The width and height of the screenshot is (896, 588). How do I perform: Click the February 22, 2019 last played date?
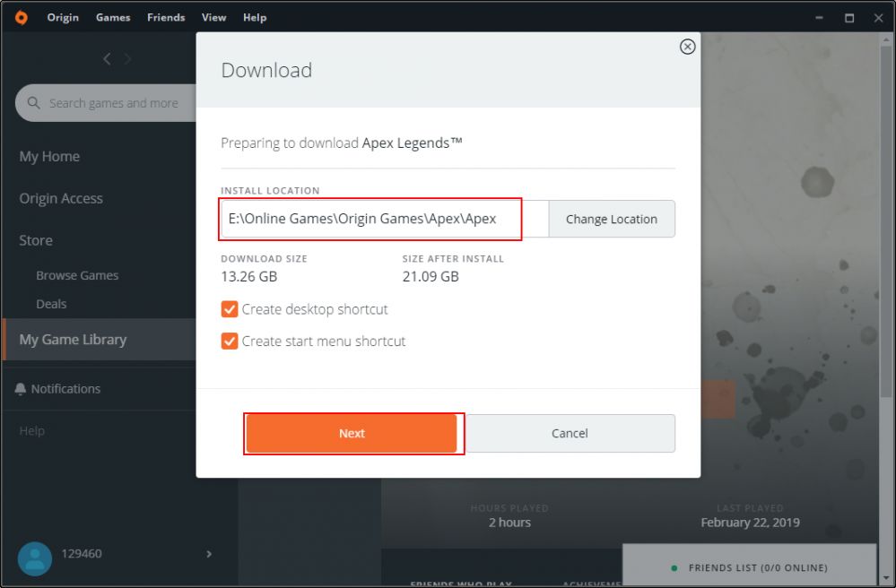751,523
